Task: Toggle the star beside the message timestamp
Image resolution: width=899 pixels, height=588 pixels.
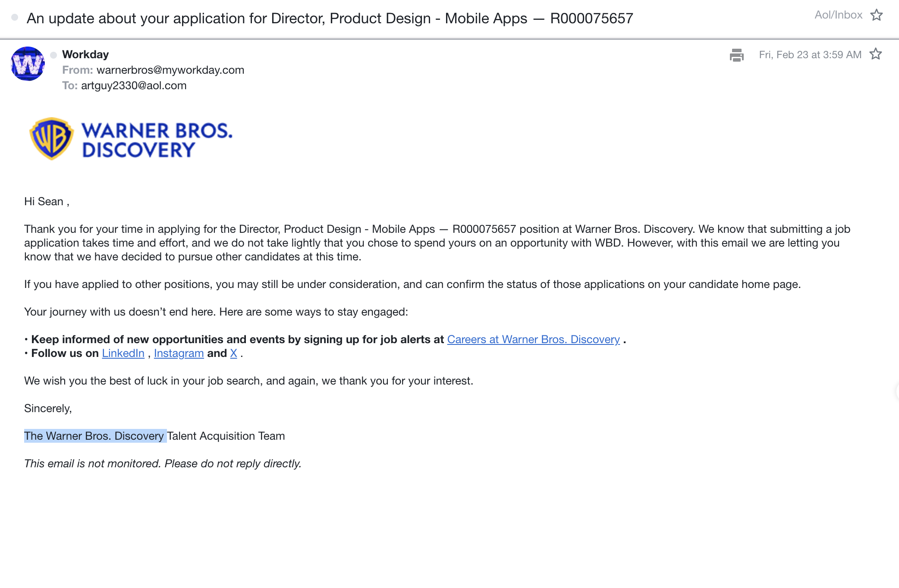Action: pos(877,54)
